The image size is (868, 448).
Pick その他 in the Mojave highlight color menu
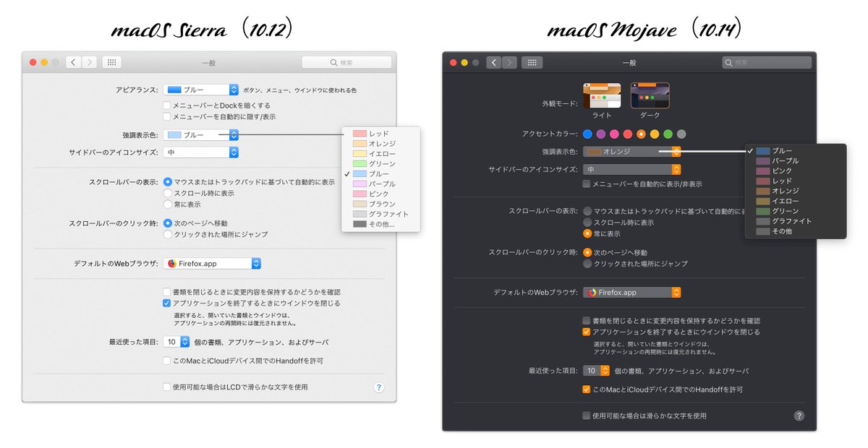pos(796,231)
